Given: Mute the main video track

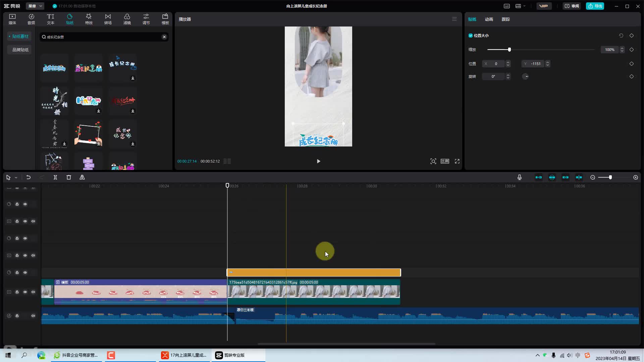Looking at the screenshot, I should [x=33, y=292].
